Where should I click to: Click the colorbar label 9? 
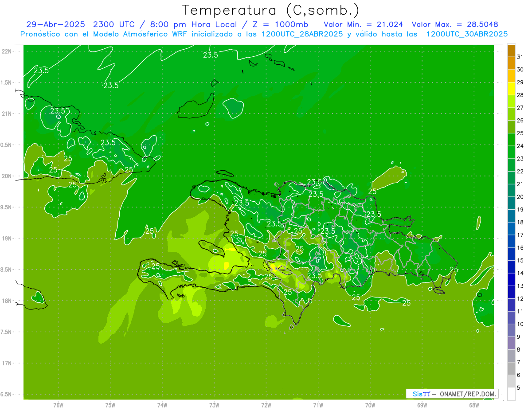coord(519,337)
